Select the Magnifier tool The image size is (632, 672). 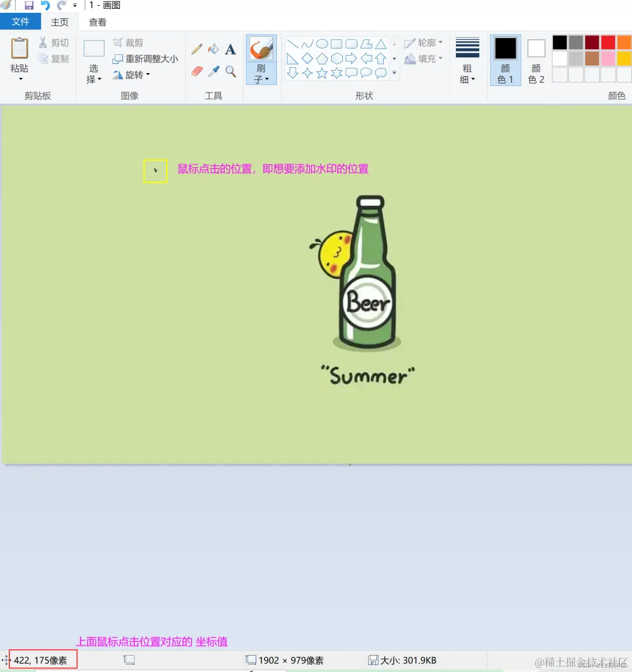click(231, 71)
